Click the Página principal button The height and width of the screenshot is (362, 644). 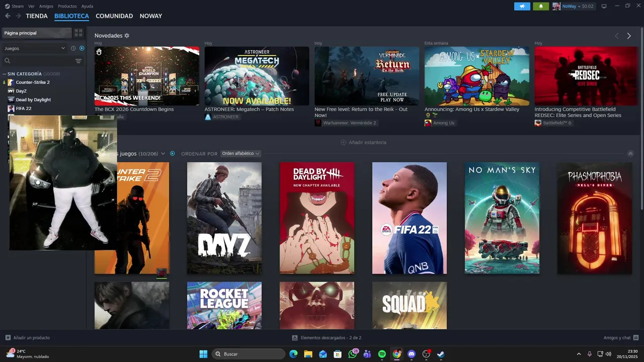click(37, 33)
